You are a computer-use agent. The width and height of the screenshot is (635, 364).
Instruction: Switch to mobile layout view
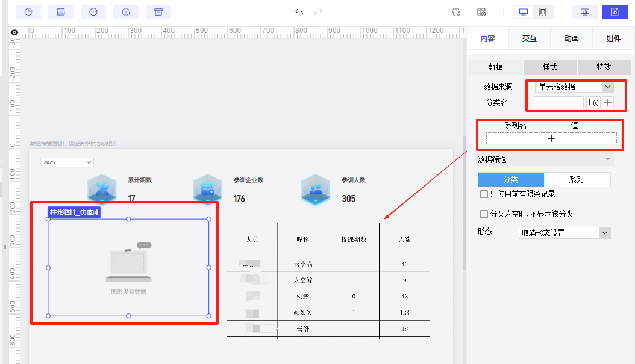click(x=543, y=12)
